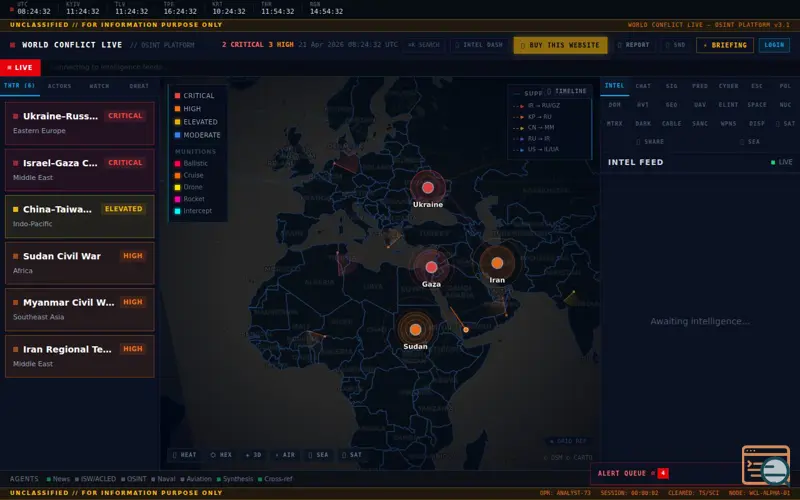The width and height of the screenshot is (800, 500).
Task: Click the CN → MM supply route entry
Action: (x=534, y=128)
